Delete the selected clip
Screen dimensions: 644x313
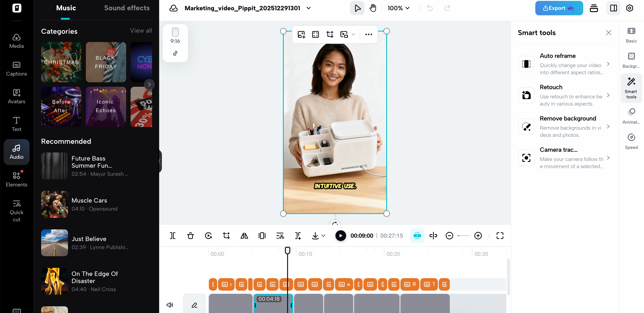[190, 235]
